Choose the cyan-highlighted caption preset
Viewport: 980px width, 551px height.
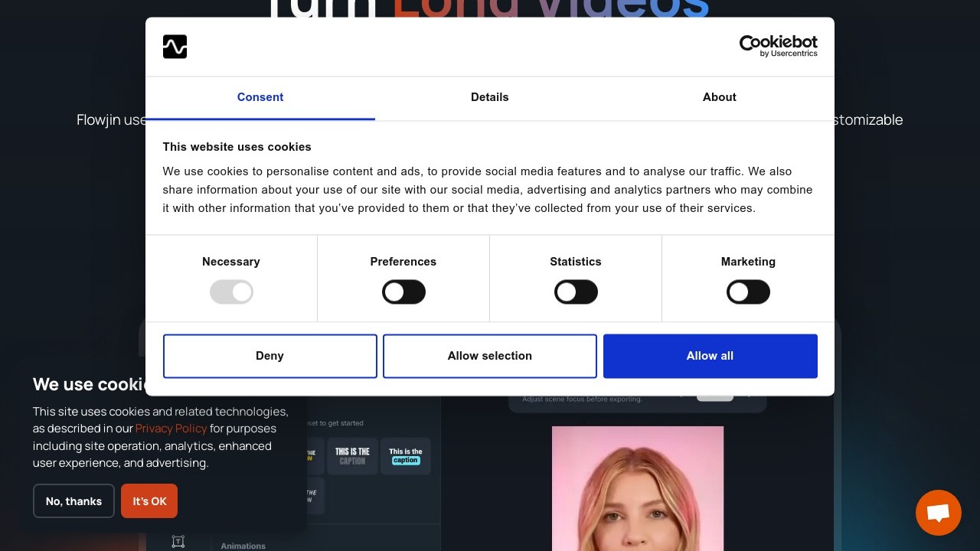(405, 456)
